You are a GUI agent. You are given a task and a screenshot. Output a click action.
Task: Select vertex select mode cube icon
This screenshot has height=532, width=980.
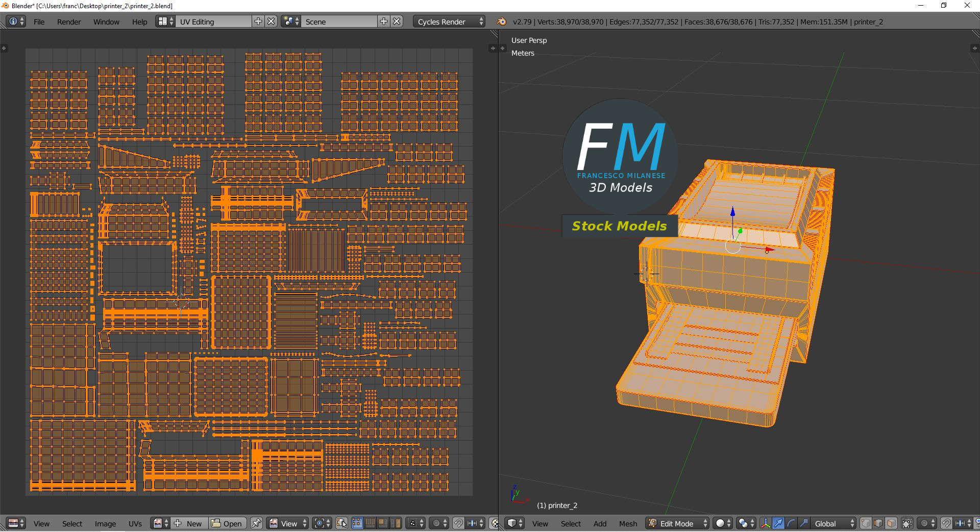pyautogui.click(x=866, y=523)
